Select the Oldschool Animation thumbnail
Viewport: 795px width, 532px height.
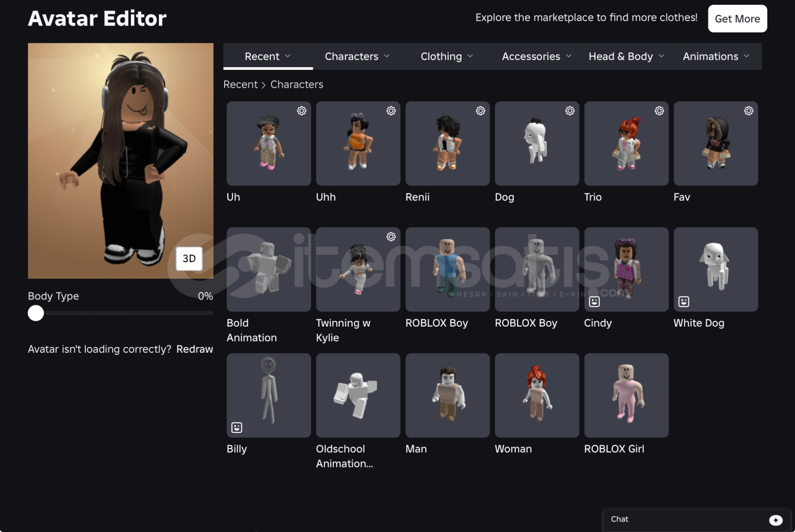pos(358,396)
